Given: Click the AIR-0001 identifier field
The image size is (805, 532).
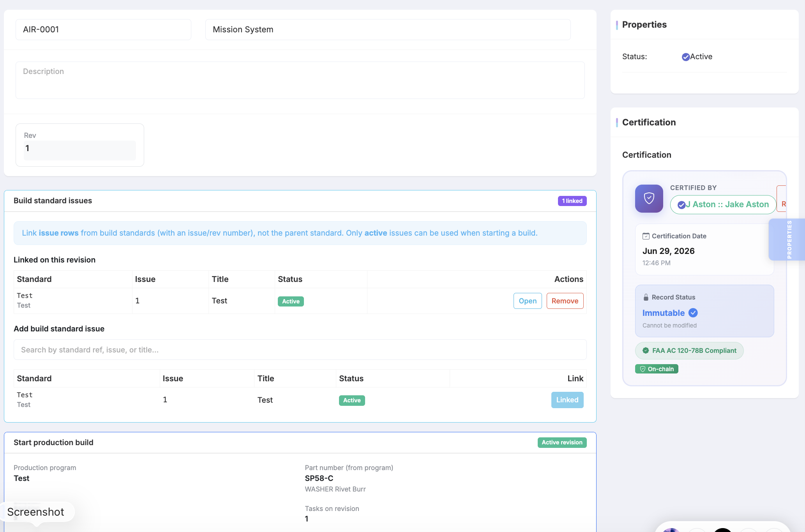Looking at the screenshot, I should coord(103,30).
